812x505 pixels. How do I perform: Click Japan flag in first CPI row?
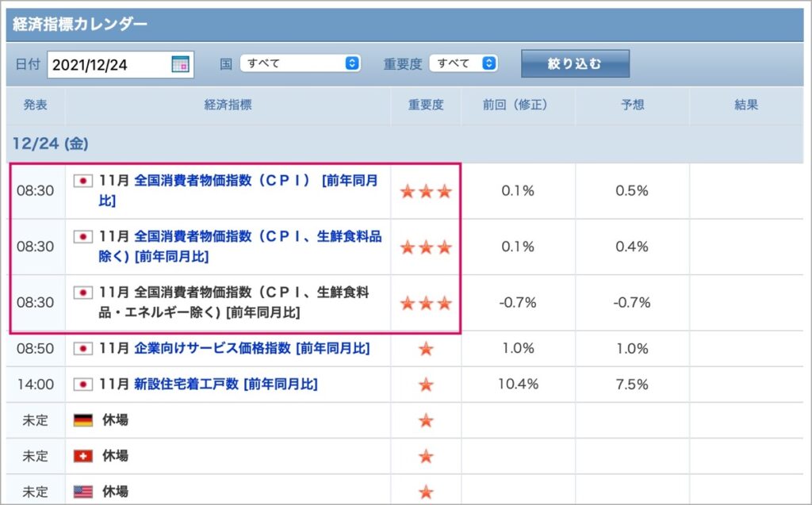click(x=82, y=181)
